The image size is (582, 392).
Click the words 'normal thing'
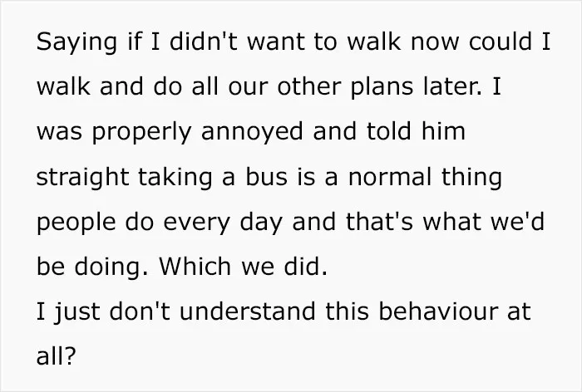coord(425,178)
